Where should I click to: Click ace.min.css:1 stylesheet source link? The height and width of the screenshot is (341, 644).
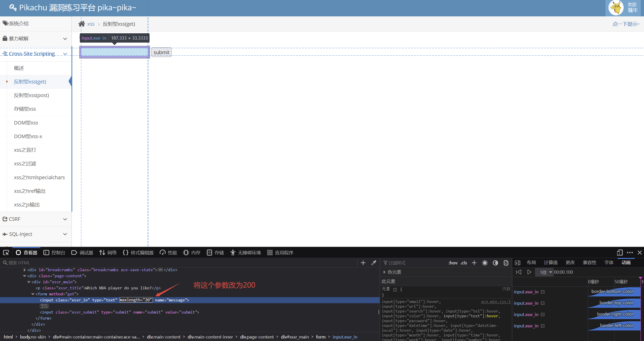point(496,302)
